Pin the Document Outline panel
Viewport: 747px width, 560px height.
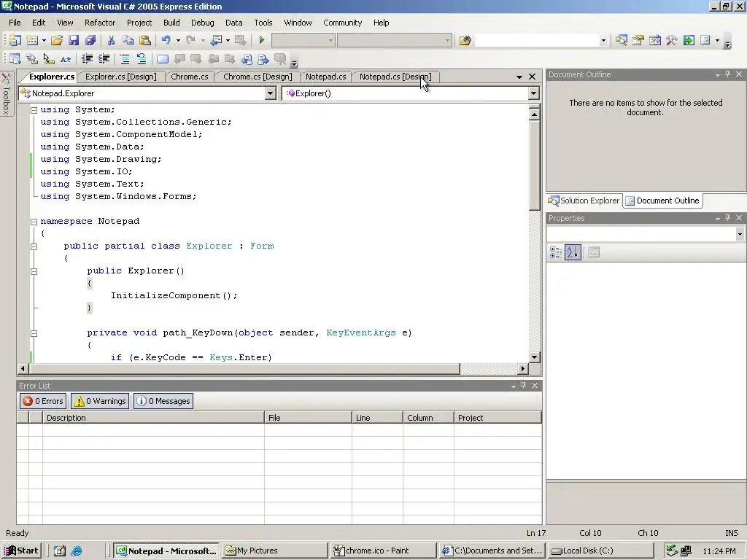click(727, 74)
